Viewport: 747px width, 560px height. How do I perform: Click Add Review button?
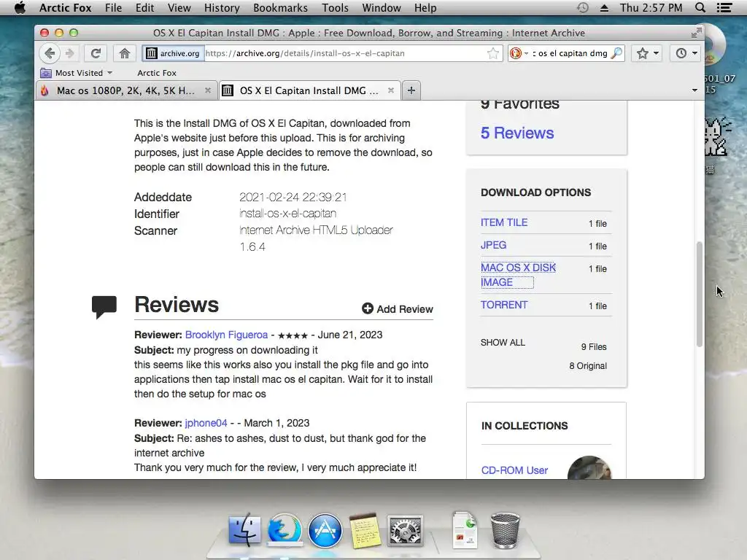coord(398,309)
